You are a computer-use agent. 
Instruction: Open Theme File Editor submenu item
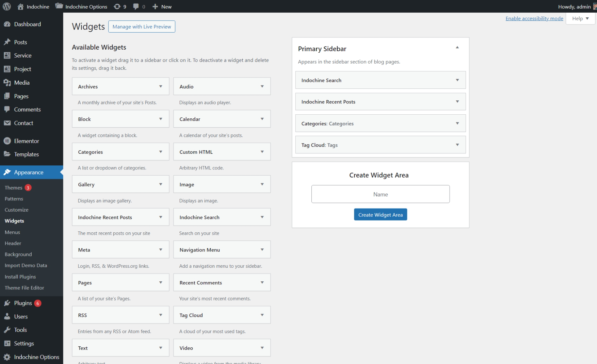[25, 288]
